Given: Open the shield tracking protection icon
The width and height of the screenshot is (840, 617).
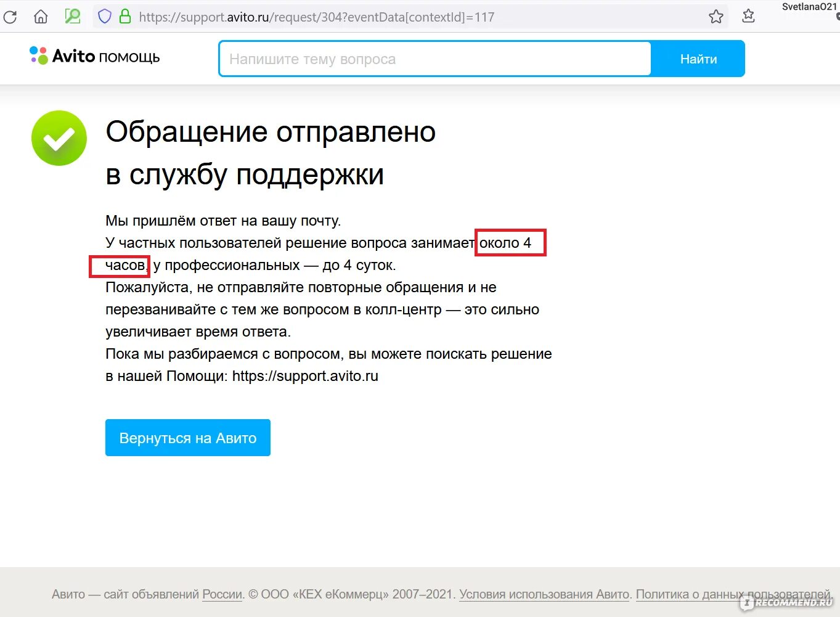Looking at the screenshot, I should pyautogui.click(x=105, y=16).
